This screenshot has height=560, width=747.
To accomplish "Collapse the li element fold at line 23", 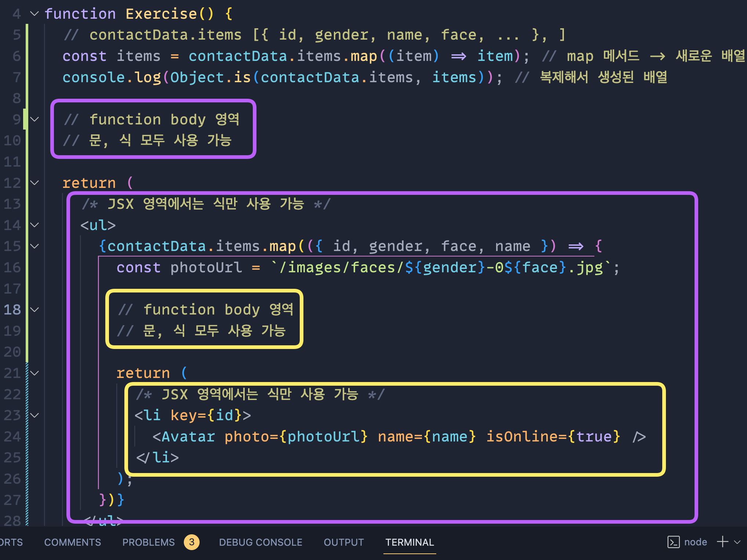I will click(x=34, y=415).
